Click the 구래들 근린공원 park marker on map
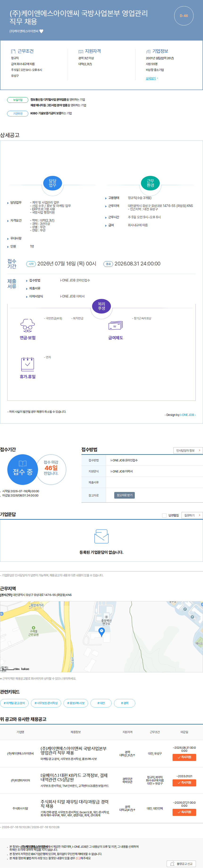The width and height of the screenshot is (203, 868). [33, 628]
